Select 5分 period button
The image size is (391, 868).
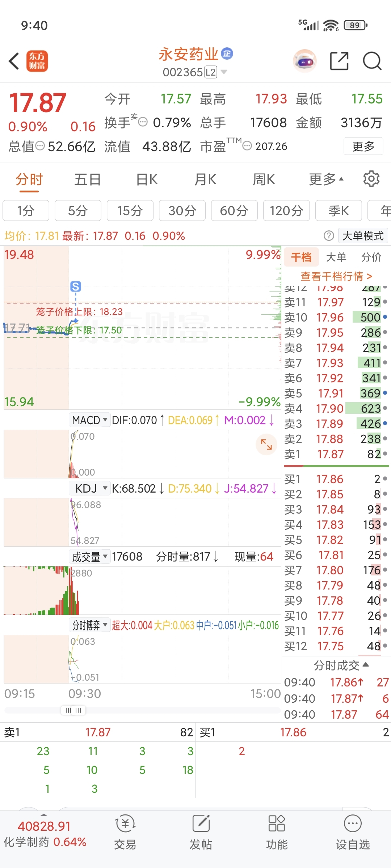(78, 210)
